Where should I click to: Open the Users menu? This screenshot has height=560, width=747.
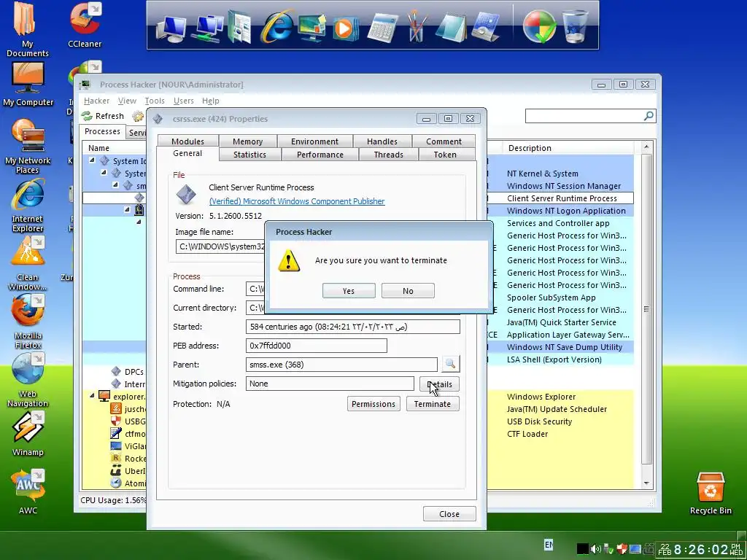183,101
